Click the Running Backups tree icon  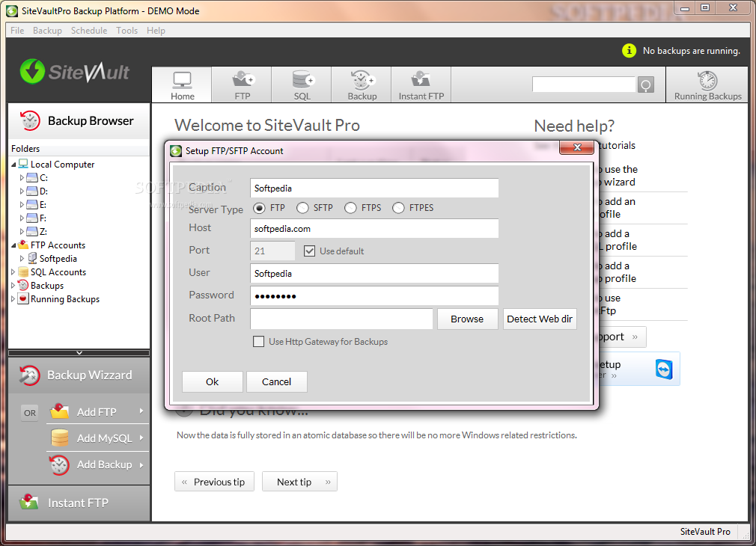[23, 298]
